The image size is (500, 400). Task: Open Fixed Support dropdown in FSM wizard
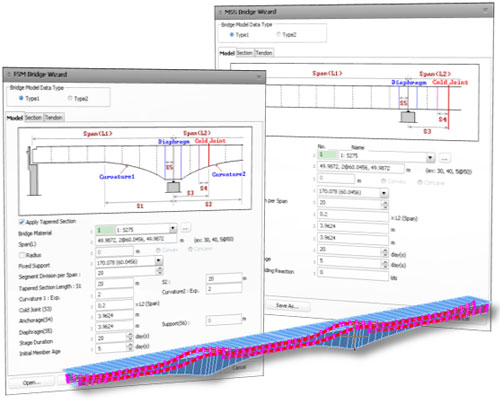159,260
